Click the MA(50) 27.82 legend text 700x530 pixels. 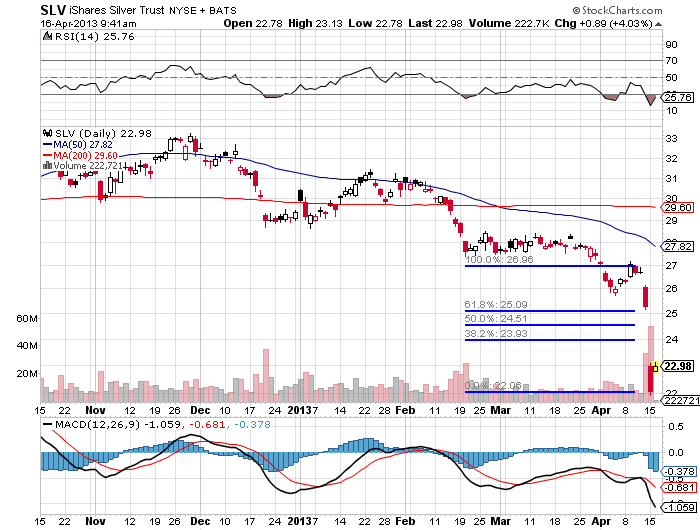[83, 145]
